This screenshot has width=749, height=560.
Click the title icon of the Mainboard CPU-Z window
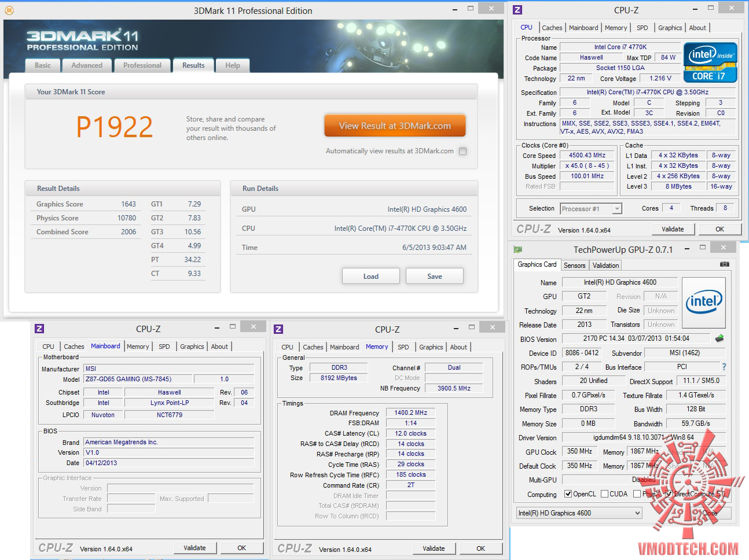39,329
